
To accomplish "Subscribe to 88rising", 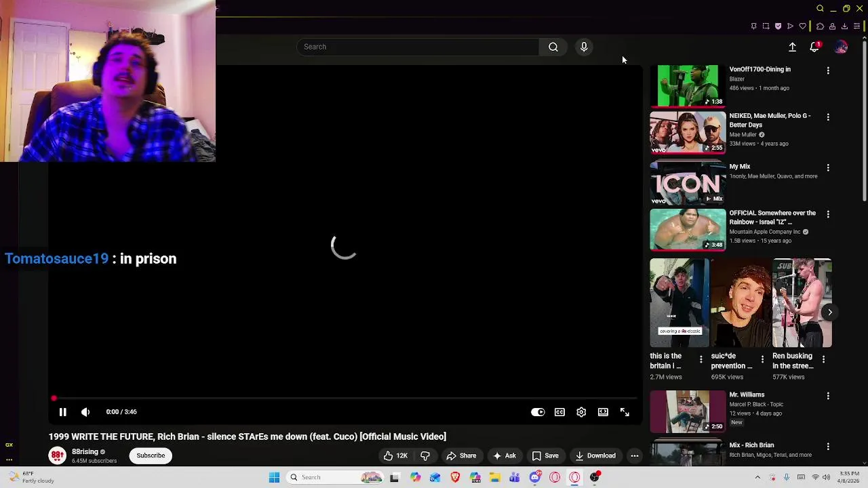I will tap(151, 455).
